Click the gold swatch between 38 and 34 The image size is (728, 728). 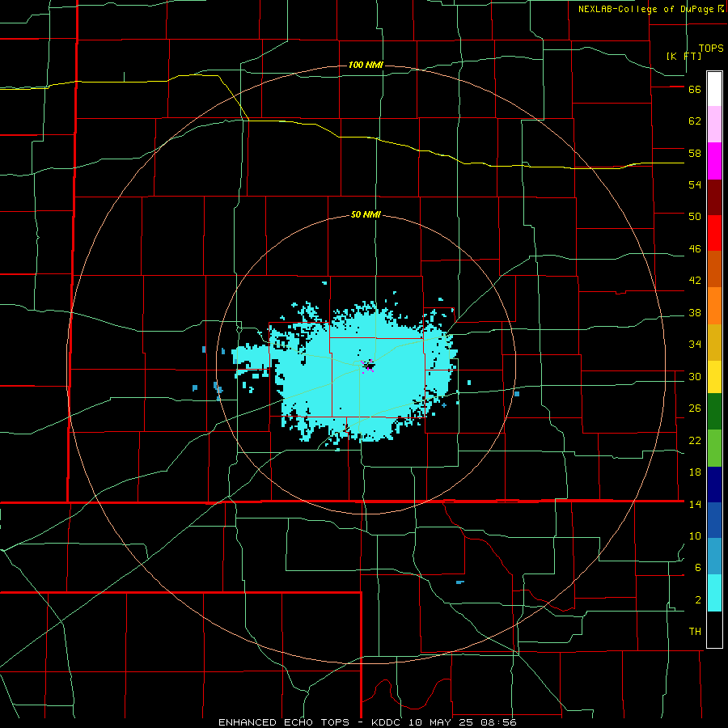tap(714, 342)
